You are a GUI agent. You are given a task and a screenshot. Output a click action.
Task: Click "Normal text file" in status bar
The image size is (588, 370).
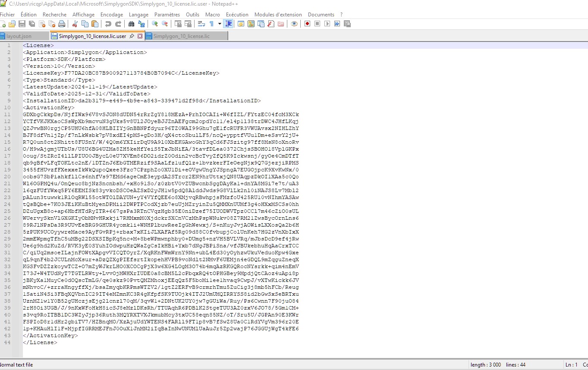coord(16,365)
